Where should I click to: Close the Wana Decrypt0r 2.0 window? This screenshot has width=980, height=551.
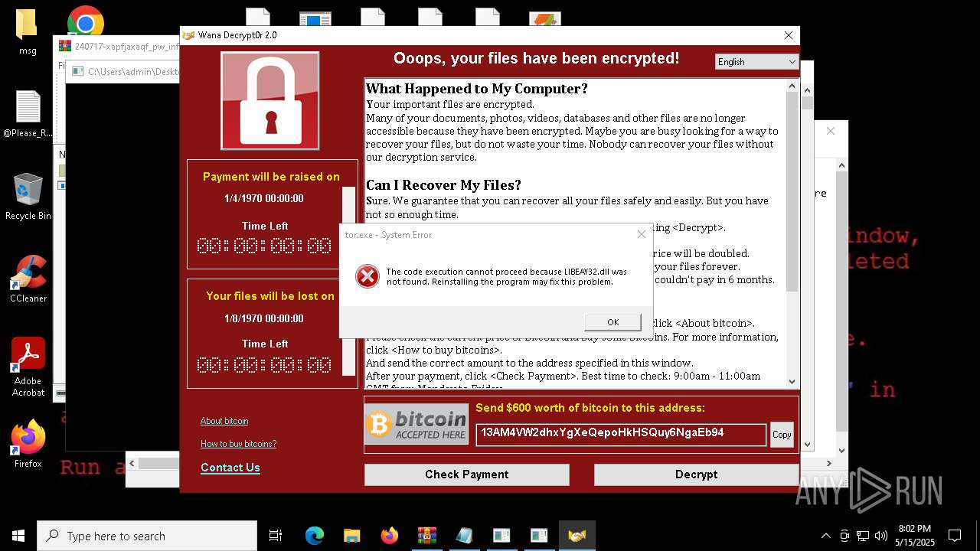click(789, 35)
